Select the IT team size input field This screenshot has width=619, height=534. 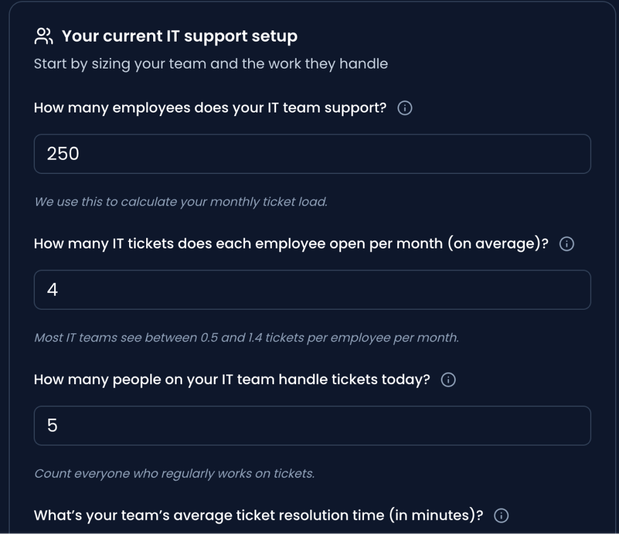pyautogui.click(x=312, y=426)
